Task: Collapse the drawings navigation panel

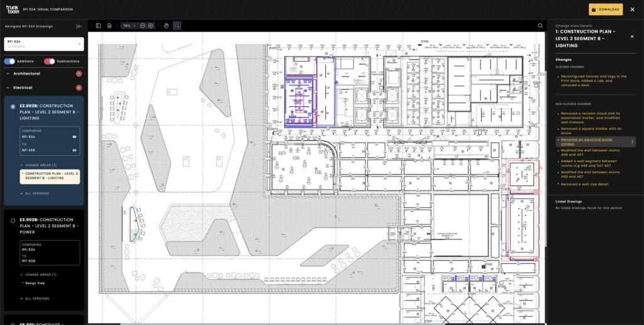Action: tap(79, 26)
